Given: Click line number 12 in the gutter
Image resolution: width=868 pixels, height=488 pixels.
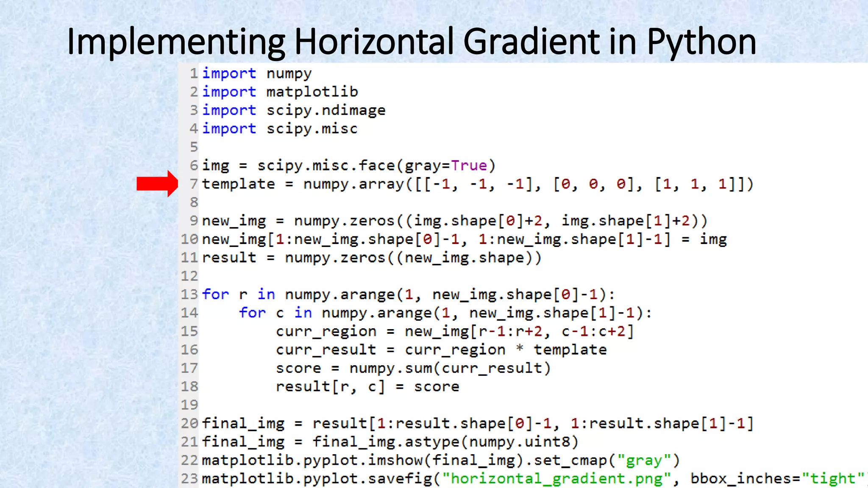Looking at the screenshot, I should (x=189, y=276).
